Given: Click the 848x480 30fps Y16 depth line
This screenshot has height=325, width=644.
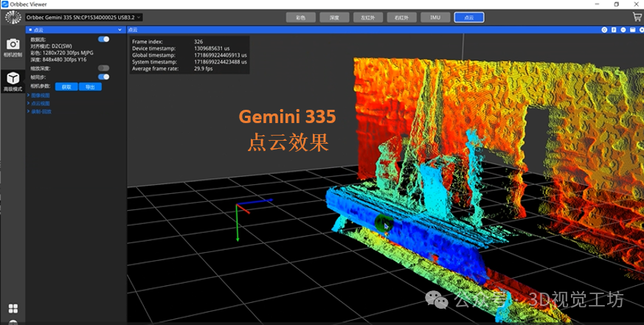Looking at the screenshot, I should 58,60.
